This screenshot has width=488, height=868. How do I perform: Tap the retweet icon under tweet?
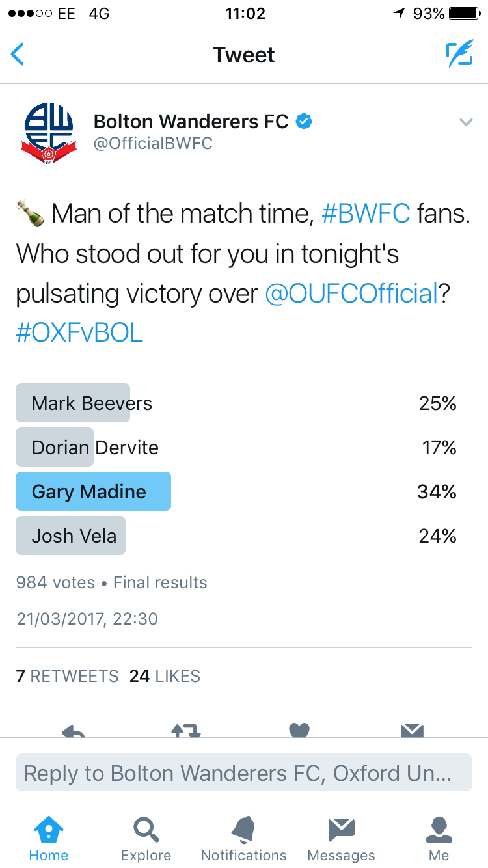coord(186,730)
